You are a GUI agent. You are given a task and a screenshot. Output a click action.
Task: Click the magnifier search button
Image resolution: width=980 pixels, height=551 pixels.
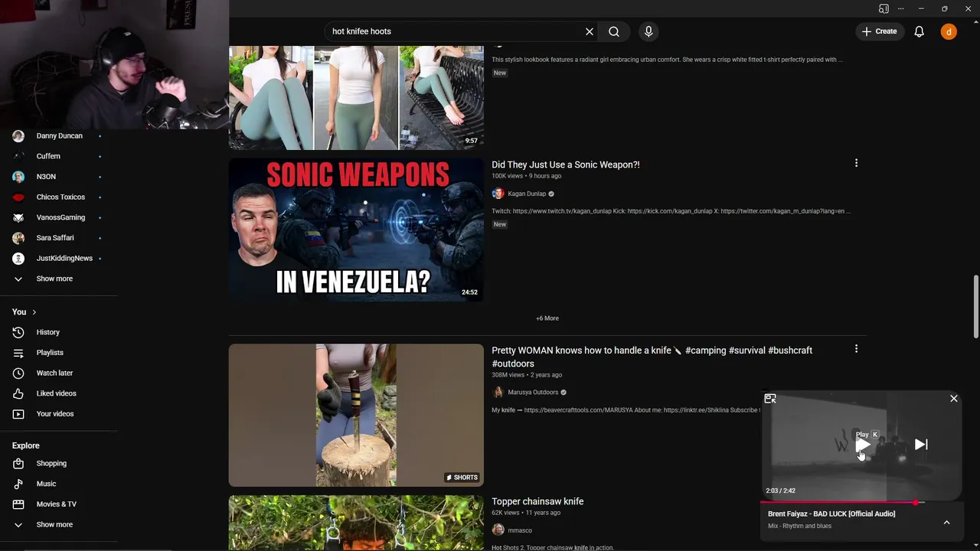point(614,31)
